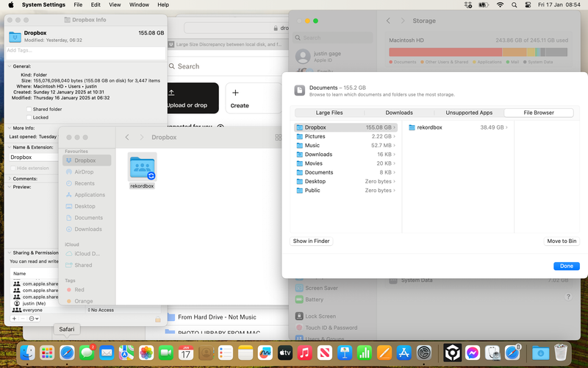588x368 pixels.
Task: Collapse the General section in Dropbox Info
Action: [x=9, y=66]
